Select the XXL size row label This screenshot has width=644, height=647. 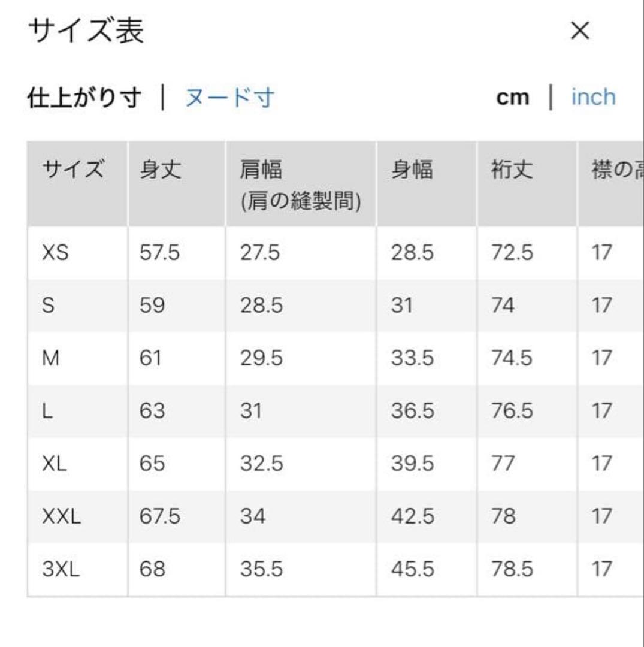(61, 516)
